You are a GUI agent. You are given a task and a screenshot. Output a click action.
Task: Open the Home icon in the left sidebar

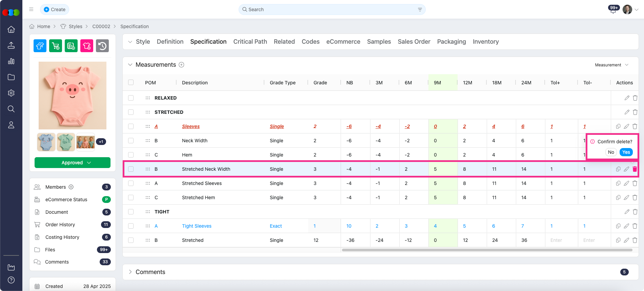tap(11, 29)
